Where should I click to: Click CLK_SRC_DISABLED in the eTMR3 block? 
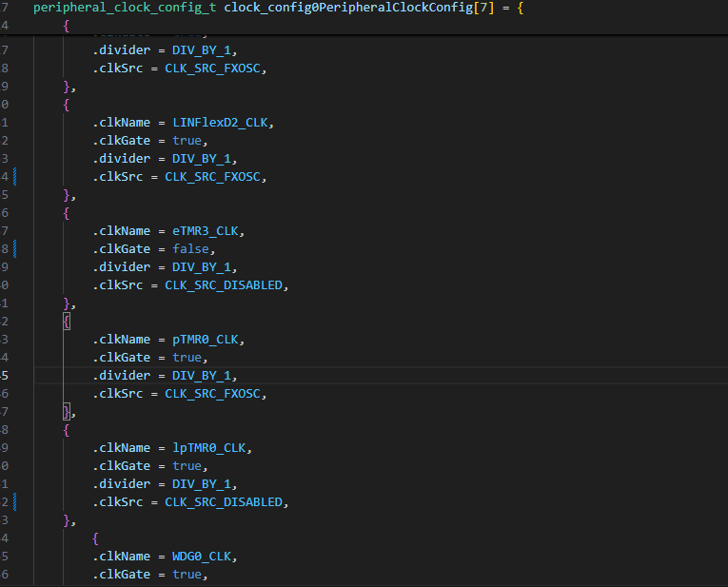pos(226,285)
